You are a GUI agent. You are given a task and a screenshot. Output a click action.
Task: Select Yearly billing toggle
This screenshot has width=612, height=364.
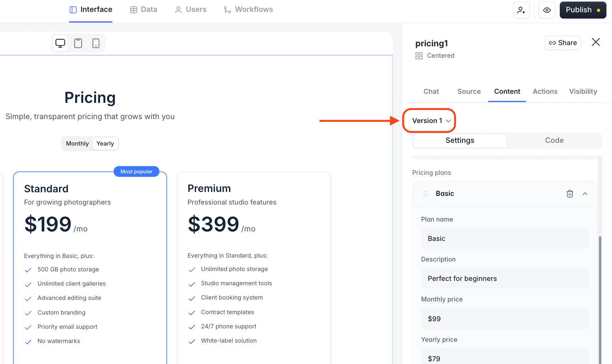105,144
